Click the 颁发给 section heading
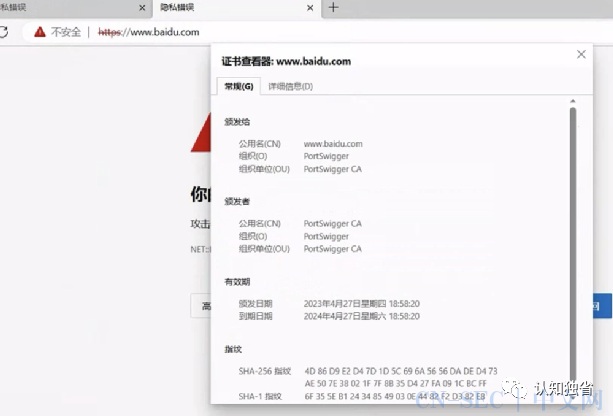Screen dimensions: 613x416 237,122
